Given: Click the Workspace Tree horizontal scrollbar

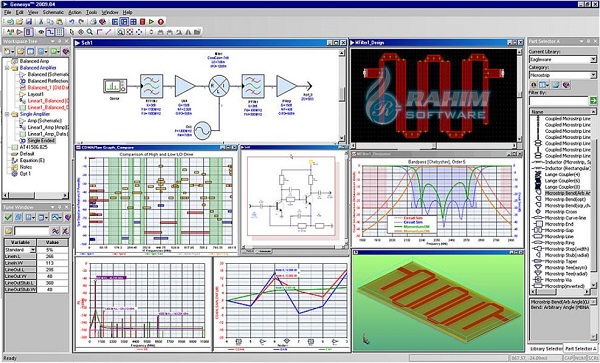Looking at the screenshot, I should [36, 195].
